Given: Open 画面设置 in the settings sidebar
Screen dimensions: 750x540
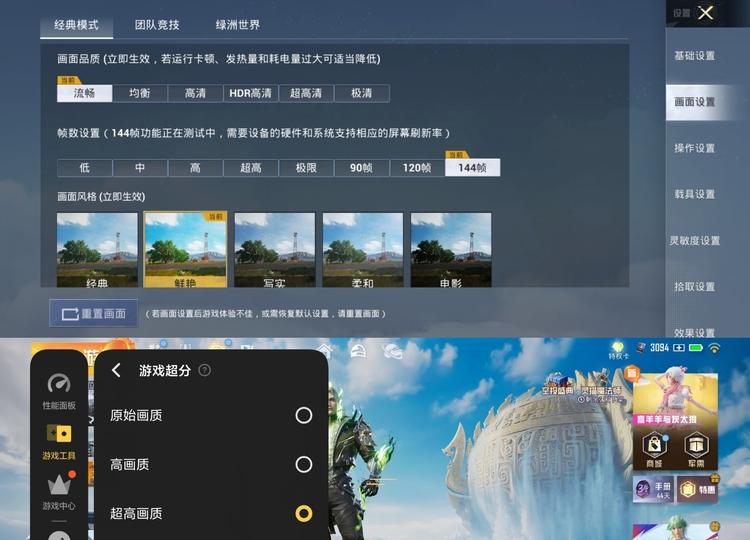Looking at the screenshot, I should click(695, 102).
